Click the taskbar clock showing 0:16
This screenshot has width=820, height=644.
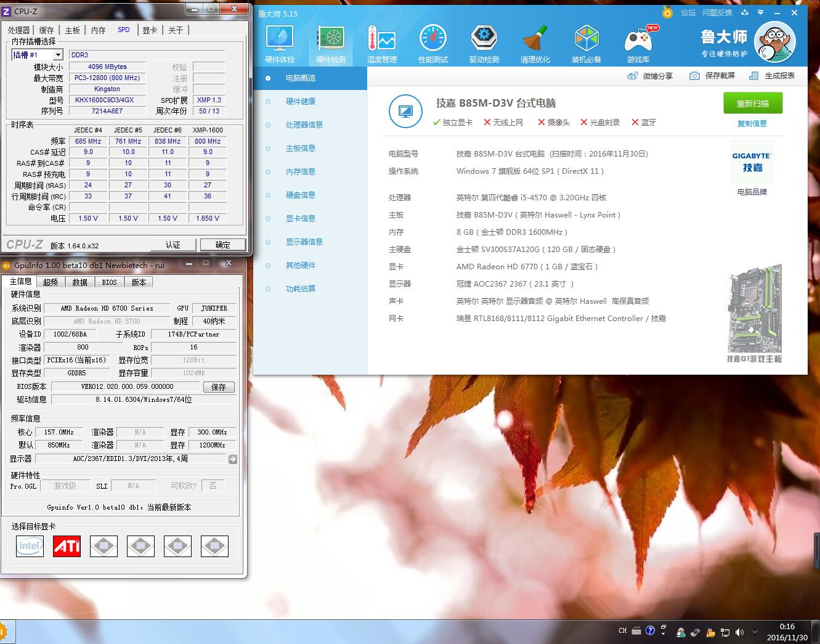[787, 632]
